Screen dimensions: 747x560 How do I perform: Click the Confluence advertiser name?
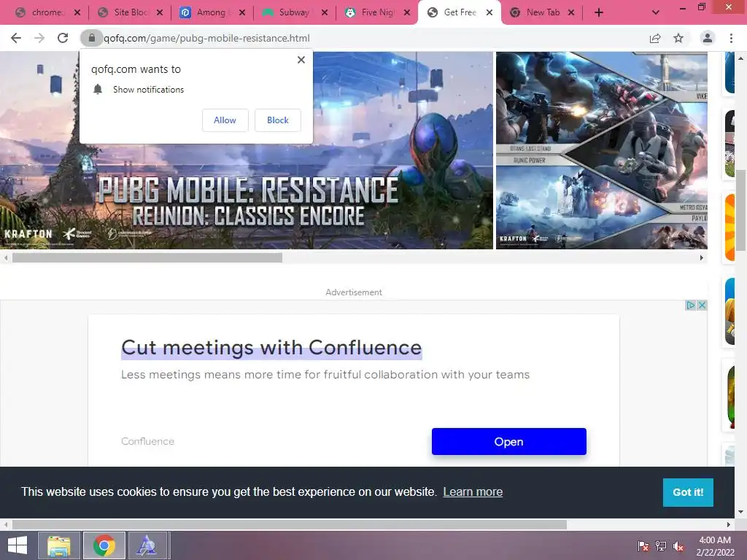coord(147,441)
